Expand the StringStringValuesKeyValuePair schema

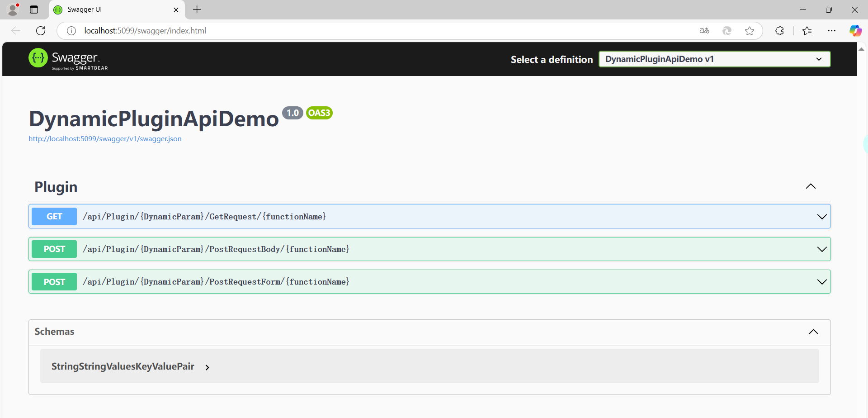(x=207, y=367)
